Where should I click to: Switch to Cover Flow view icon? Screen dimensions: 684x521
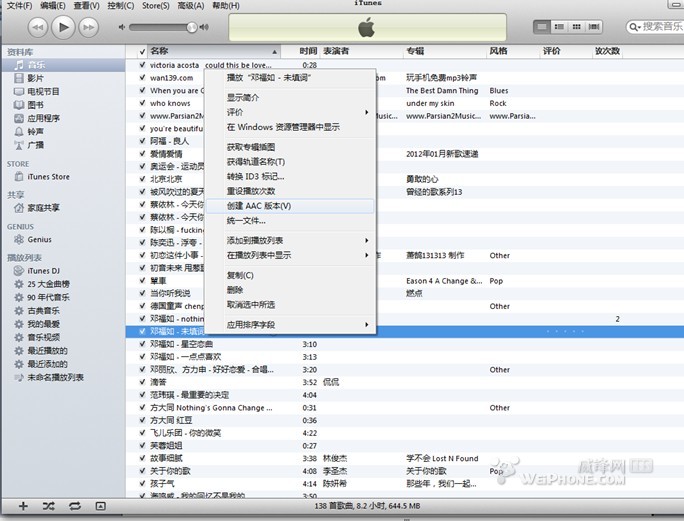click(594, 27)
